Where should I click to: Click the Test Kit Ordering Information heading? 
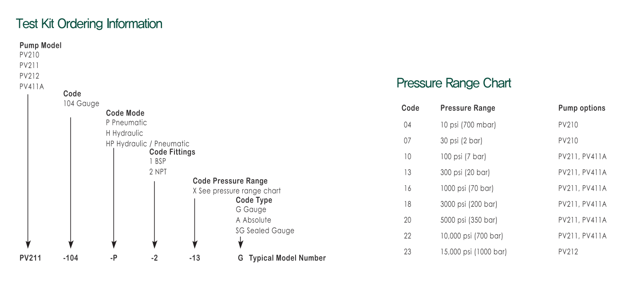pyautogui.click(x=89, y=24)
